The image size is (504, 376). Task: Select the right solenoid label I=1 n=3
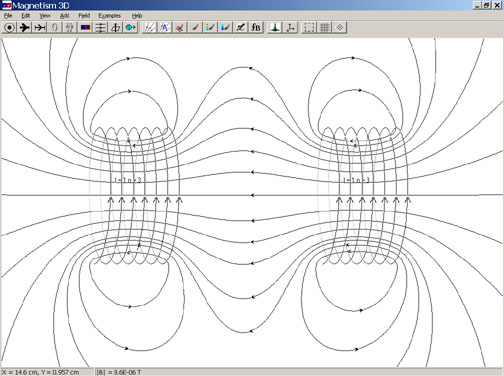[x=356, y=180]
